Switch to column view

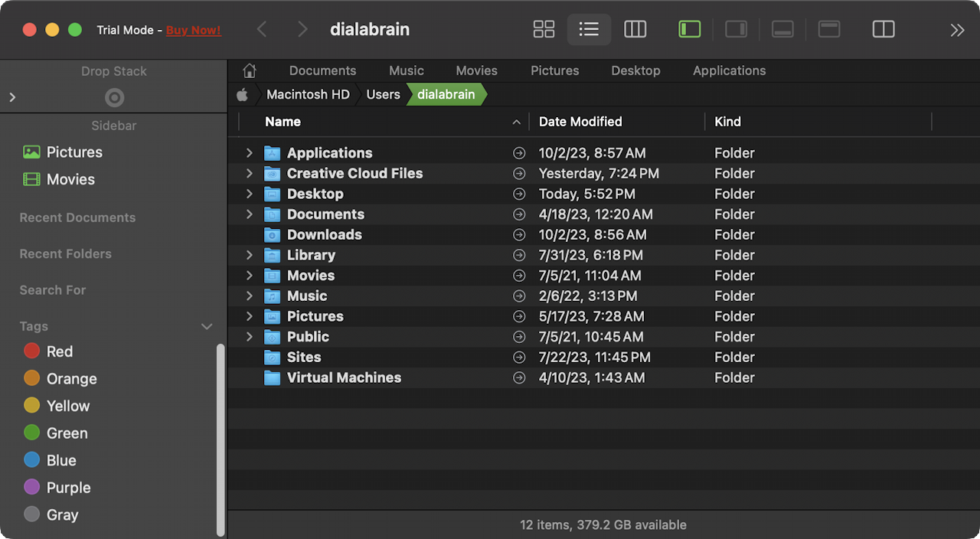coord(635,30)
